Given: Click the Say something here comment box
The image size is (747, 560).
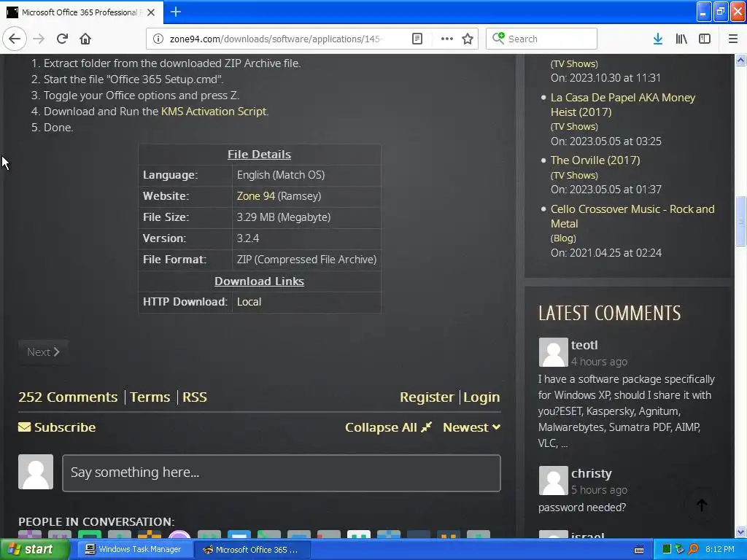Looking at the screenshot, I should tap(281, 472).
